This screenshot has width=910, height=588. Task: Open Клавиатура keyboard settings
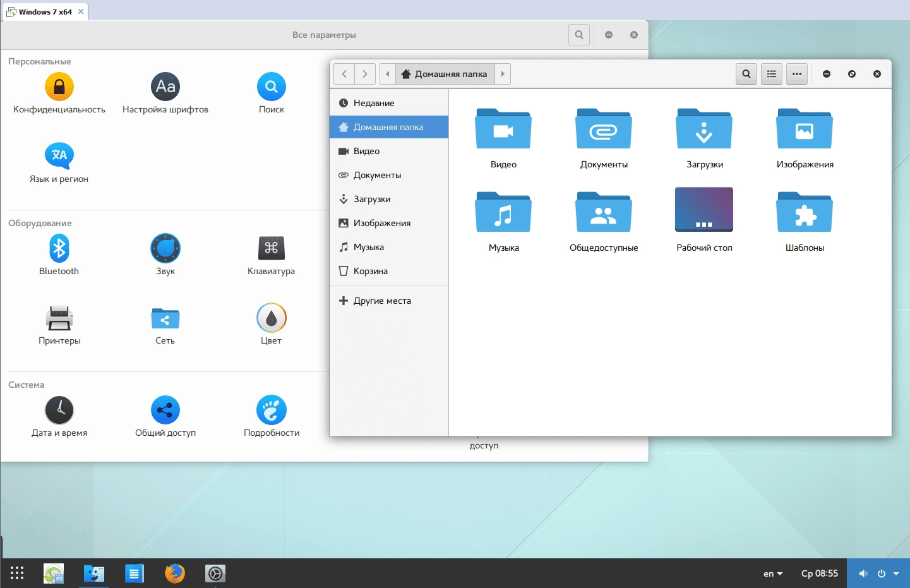point(272,255)
